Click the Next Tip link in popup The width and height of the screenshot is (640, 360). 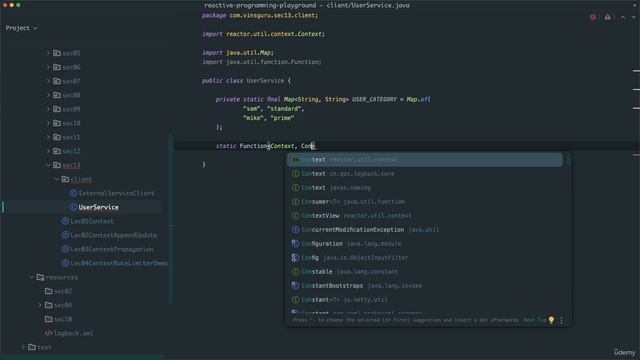pos(534,320)
